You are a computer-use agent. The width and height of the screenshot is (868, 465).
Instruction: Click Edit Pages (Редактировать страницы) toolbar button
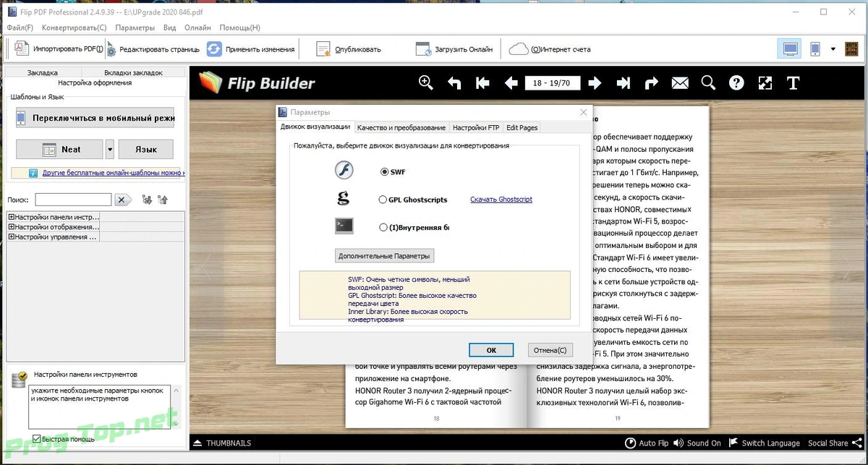(x=153, y=49)
